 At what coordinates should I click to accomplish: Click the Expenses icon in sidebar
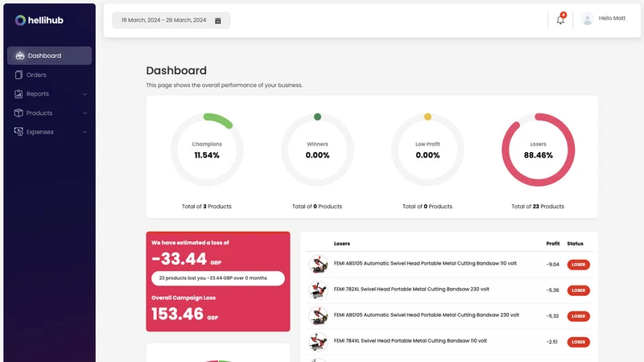(19, 132)
